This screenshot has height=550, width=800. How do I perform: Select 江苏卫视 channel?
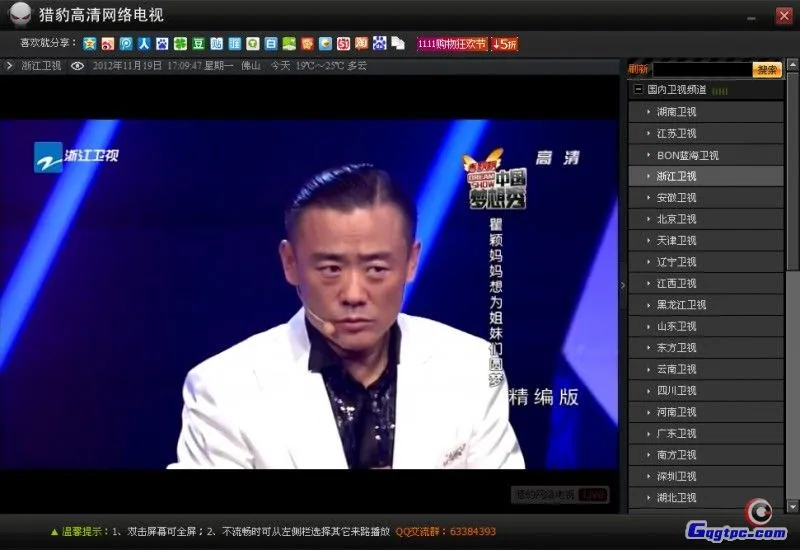point(706,133)
